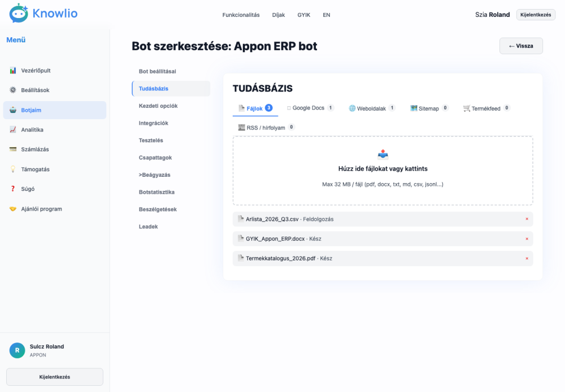Click the Sulcz Roland profile name
Viewport: 565px width, 392px height.
tap(47, 347)
